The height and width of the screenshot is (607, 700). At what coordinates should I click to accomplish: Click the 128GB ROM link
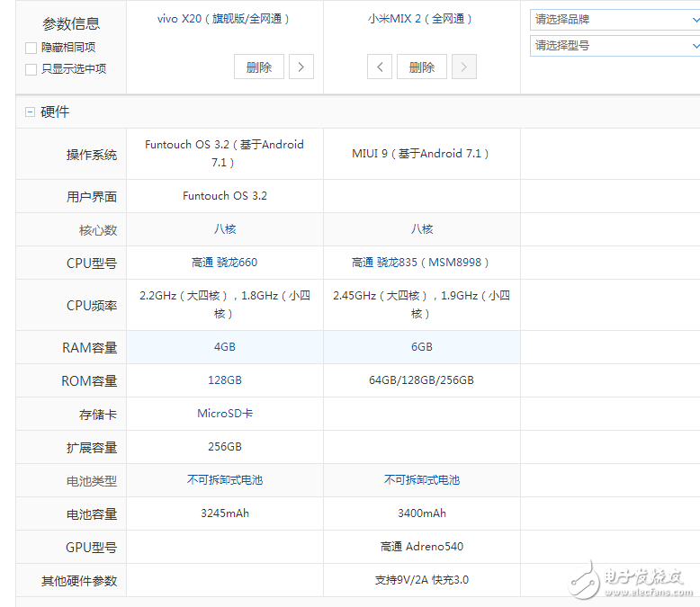[225, 380]
